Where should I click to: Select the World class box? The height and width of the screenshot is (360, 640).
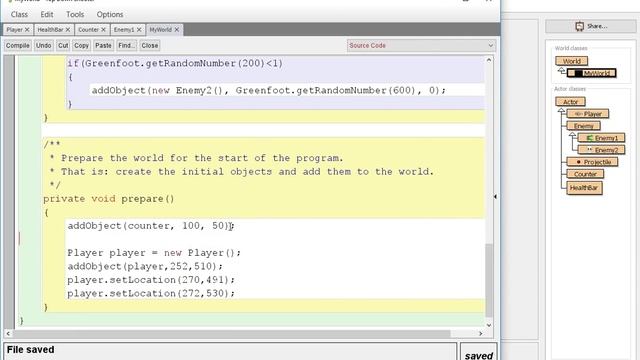[571, 61]
